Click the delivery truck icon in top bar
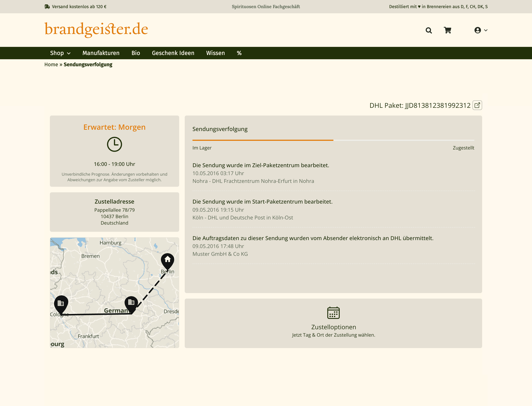The image size is (532, 406). click(47, 6)
